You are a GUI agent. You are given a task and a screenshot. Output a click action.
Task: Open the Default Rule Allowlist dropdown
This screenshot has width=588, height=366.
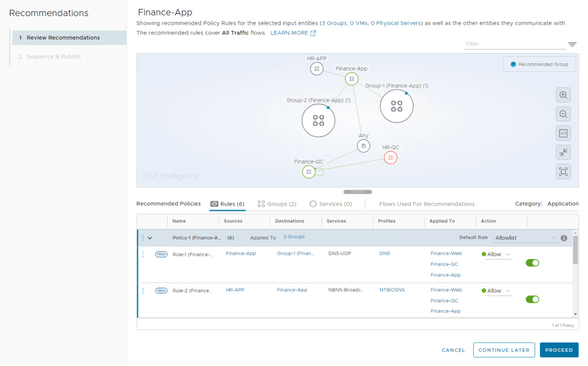coord(525,238)
